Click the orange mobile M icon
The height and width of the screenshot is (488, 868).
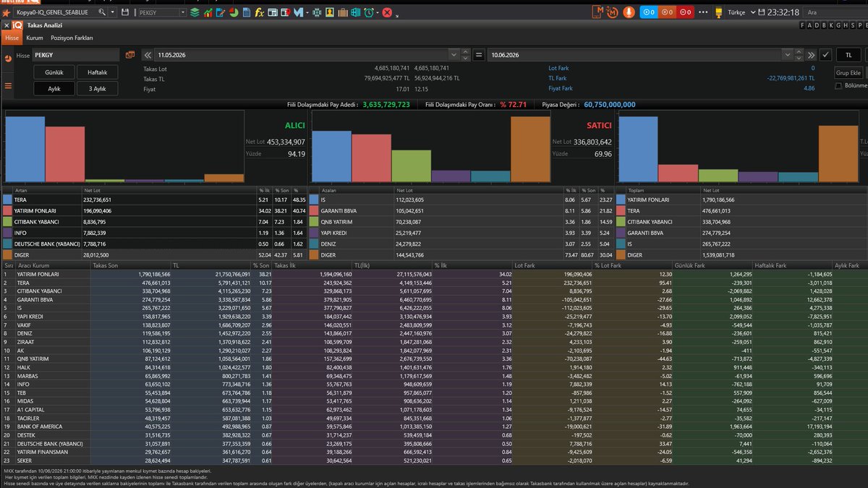coord(597,12)
